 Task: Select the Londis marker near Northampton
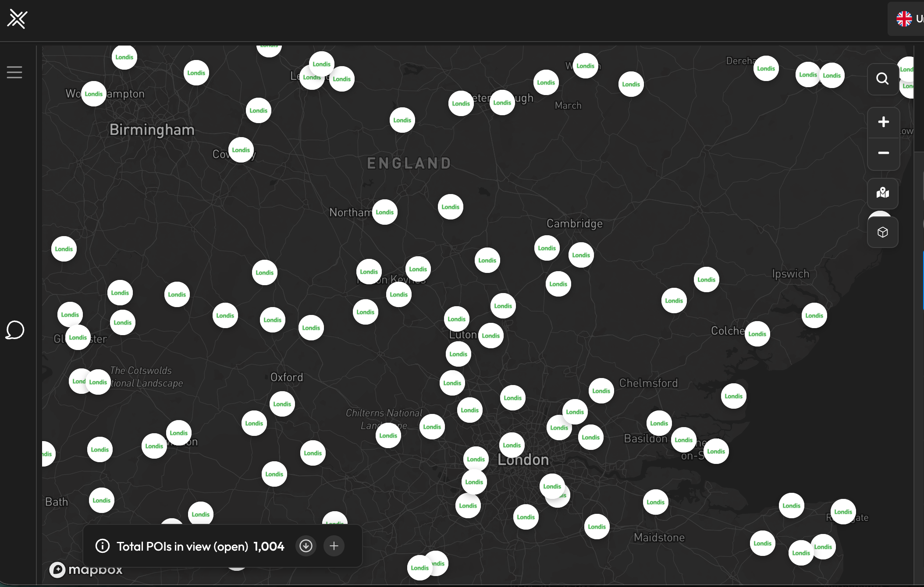384,212
